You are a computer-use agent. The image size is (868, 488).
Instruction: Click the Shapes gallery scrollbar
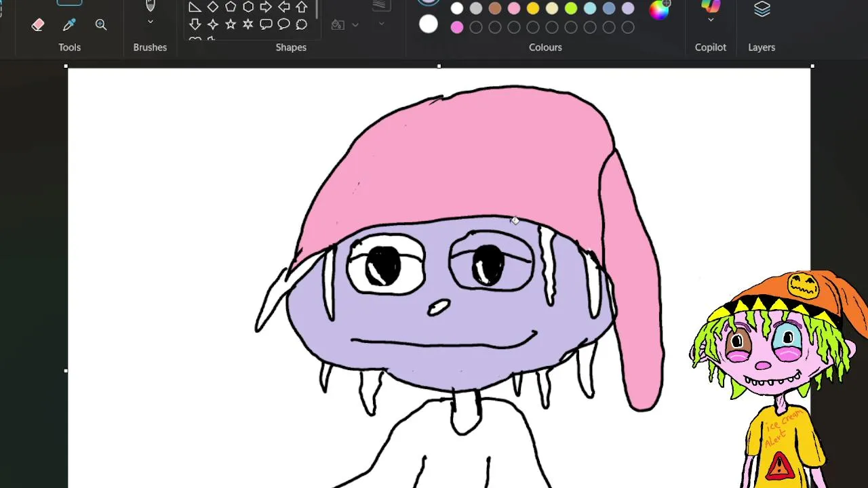[x=317, y=9]
